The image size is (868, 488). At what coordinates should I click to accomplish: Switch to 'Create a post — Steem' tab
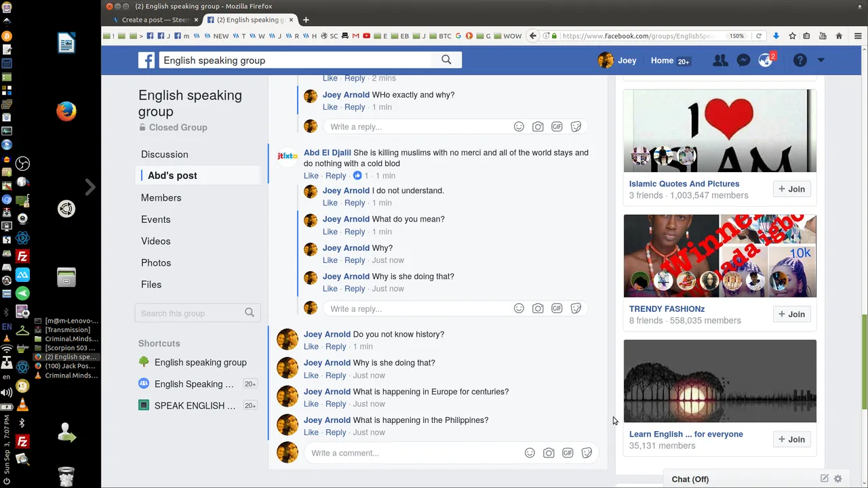coord(155,20)
